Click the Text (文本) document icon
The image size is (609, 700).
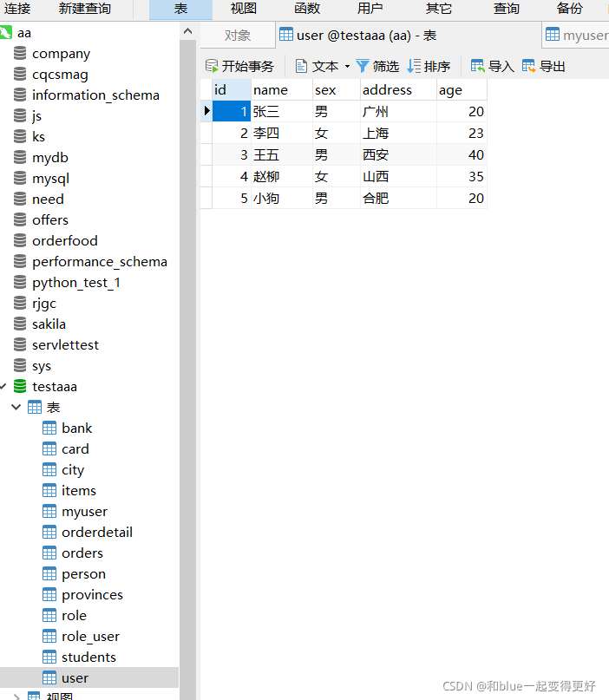point(301,66)
